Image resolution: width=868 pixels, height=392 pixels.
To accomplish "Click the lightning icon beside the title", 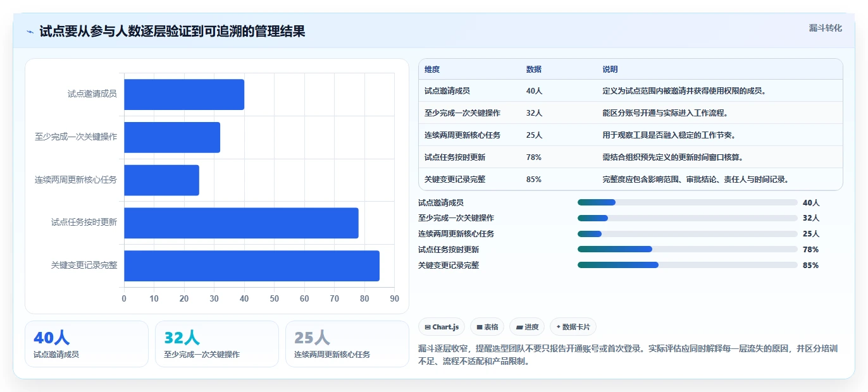I will (x=30, y=31).
